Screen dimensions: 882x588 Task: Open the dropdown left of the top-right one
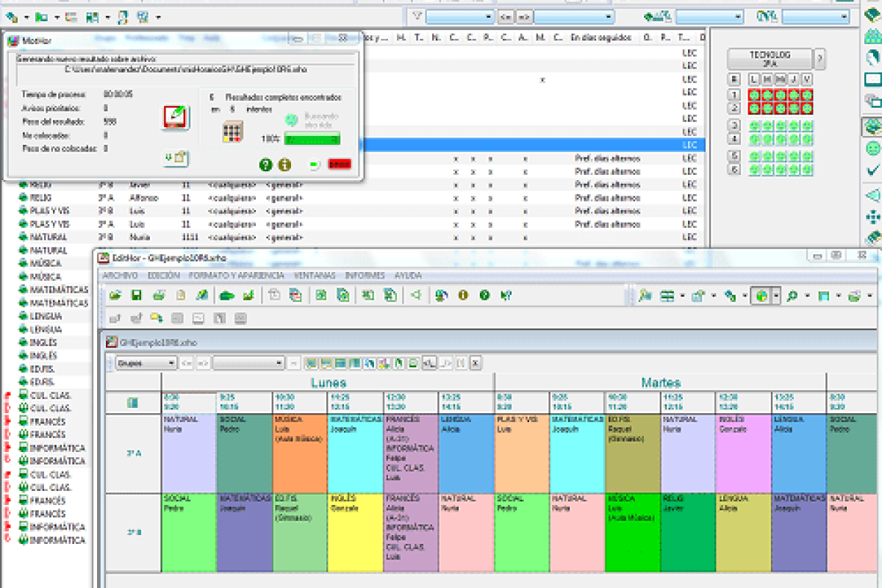709,16
